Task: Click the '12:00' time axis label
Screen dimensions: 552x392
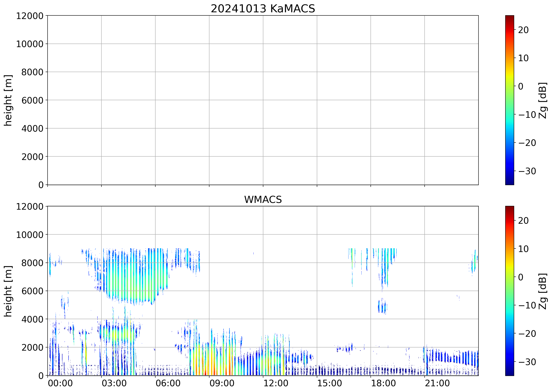Action: click(276, 383)
